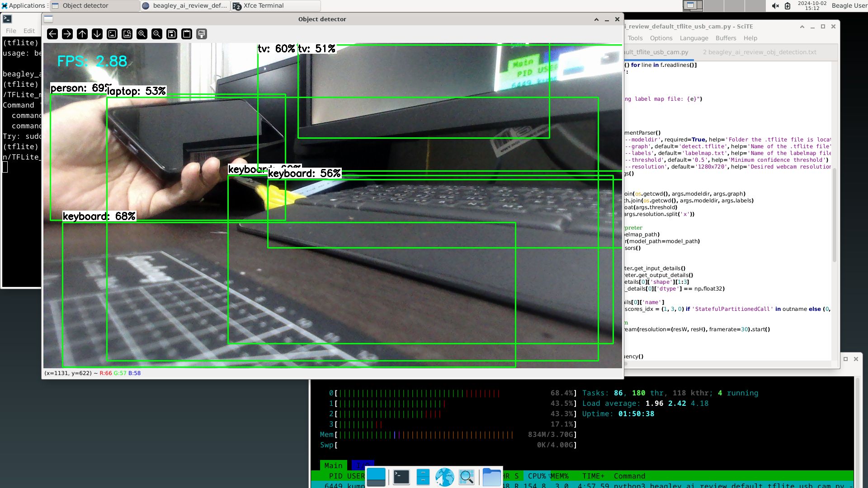The image size is (868, 488).
Task: Click the htop Mem usage meter
Action: tap(448, 435)
